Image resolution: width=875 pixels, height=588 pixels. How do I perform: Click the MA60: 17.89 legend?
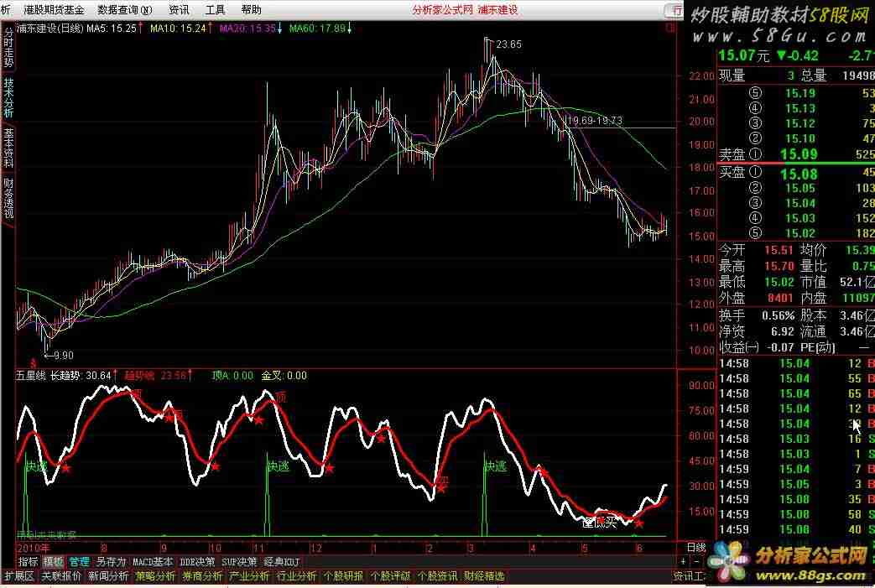[x=317, y=28]
